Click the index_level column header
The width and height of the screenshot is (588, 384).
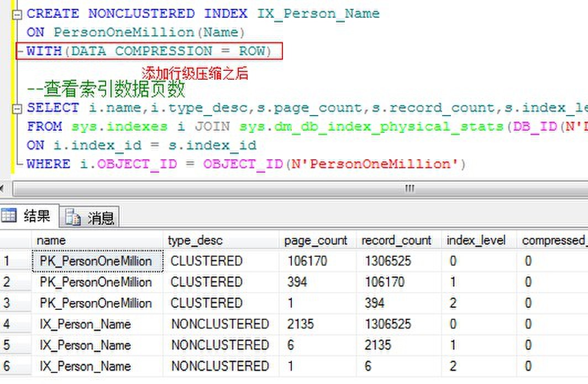click(x=479, y=240)
